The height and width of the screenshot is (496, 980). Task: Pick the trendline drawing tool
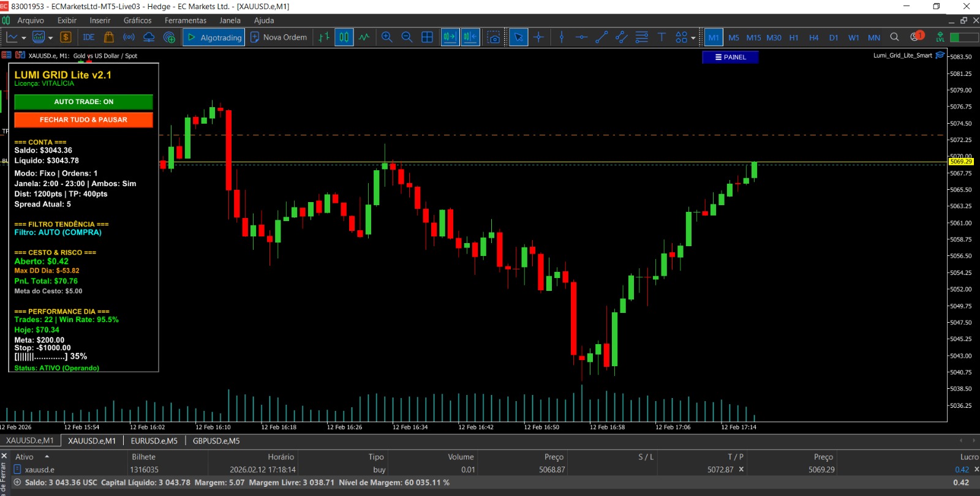tap(601, 37)
